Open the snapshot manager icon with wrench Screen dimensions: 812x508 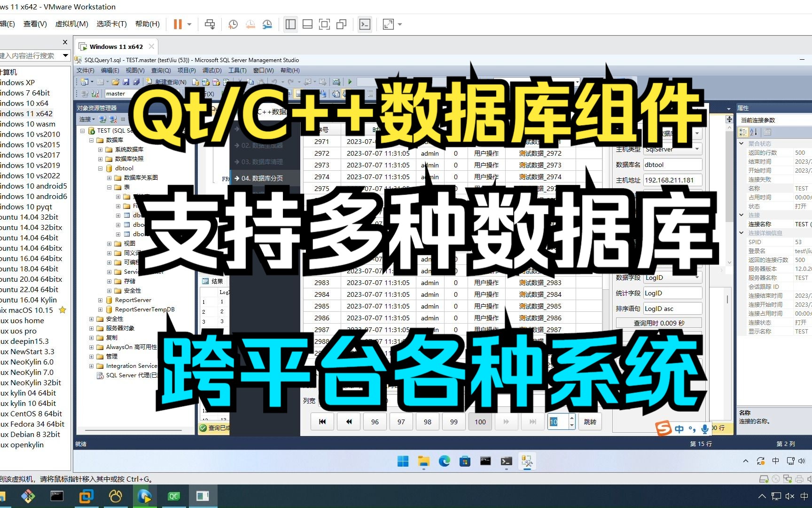click(267, 24)
